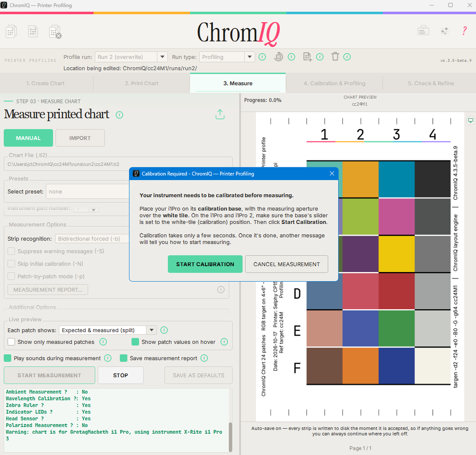Screen dimensions: 476x455
Task: Go to 4. Calibration & Profiling tab
Action: (334, 83)
